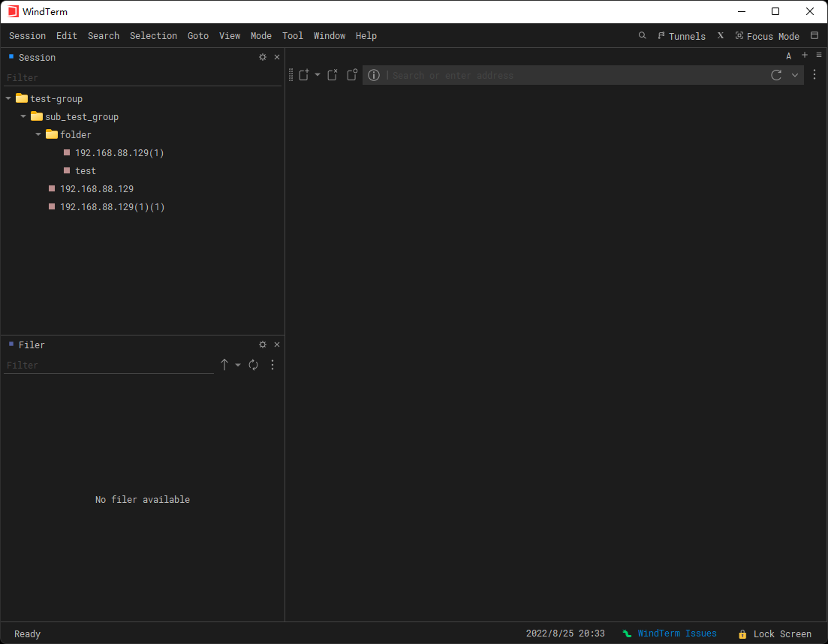
Task: Refresh the Filer pane
Action: (x=254, y=365)
